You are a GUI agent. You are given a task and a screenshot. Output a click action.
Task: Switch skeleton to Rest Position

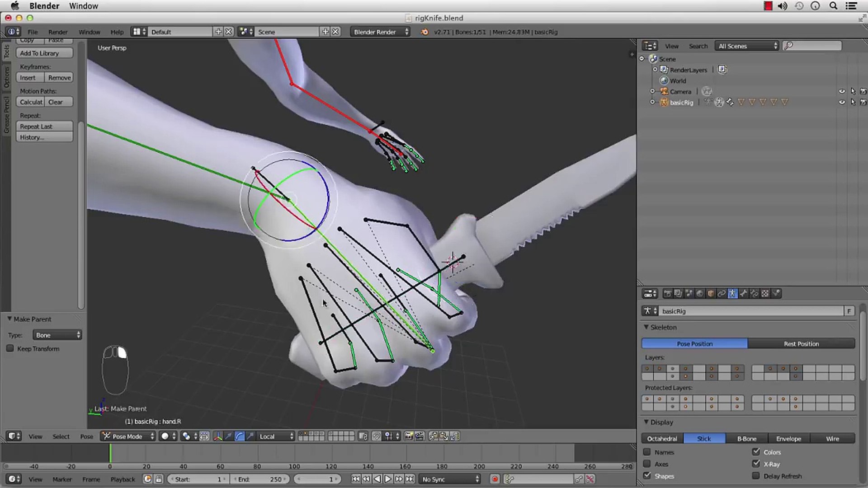[x=801, y=343]
